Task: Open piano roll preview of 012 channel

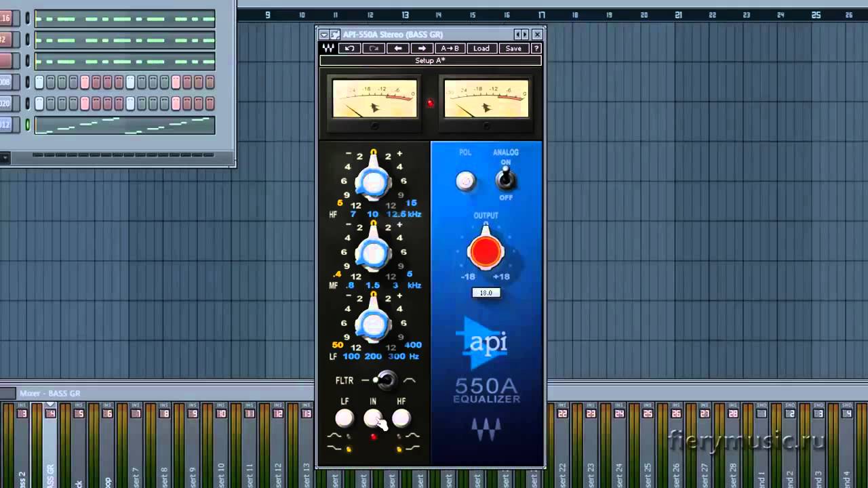Action: pos(125,125)
